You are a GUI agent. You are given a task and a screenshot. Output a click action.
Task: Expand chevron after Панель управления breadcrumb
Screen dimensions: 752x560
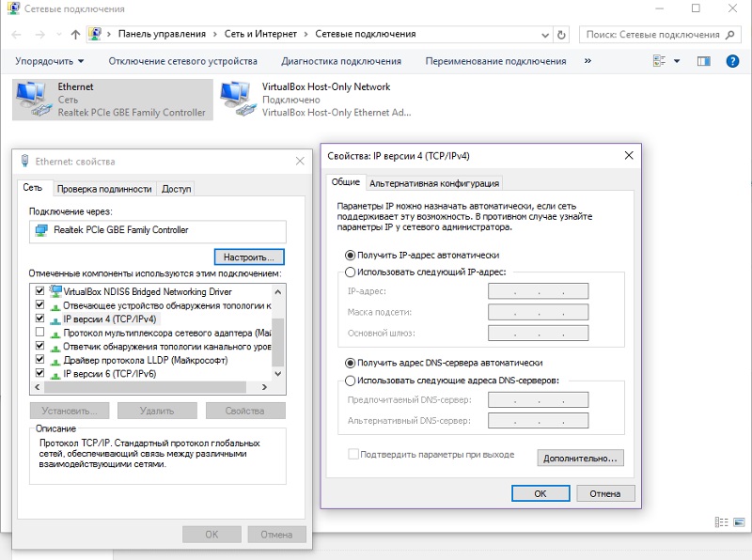pos(214,34)
